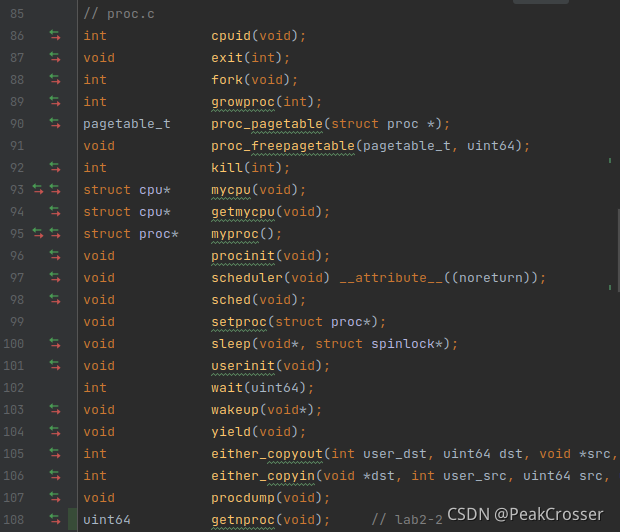Click gutter icon on the proc_pagetable line

click(x=55, y=124)
